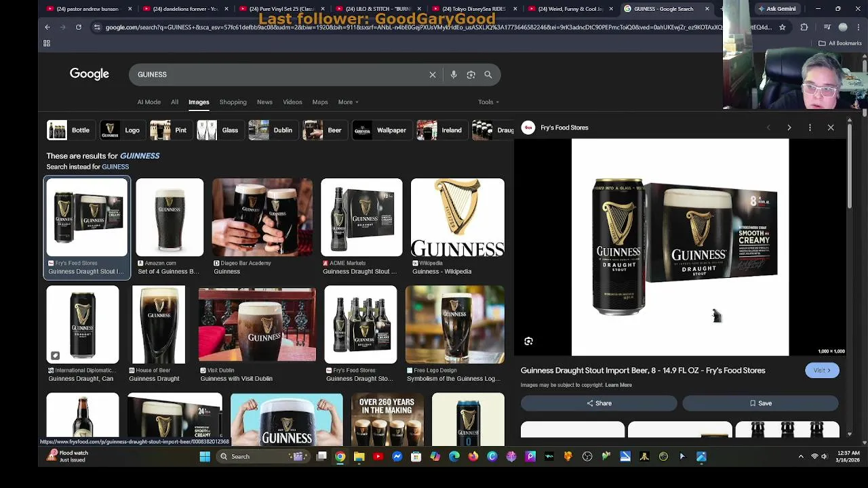Image resolution: width=868 pixels, height=488 pixels.
Task: Open the Ask Gemini button
Action: coord(776,9)
